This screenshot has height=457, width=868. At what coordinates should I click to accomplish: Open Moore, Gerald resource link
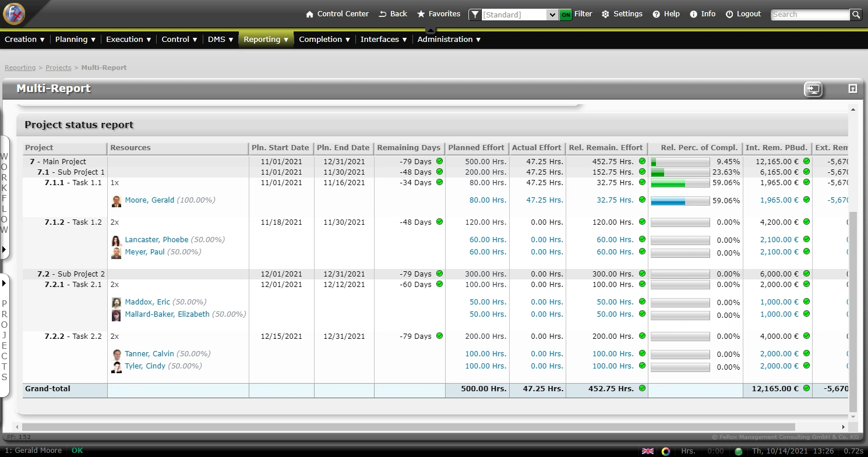point(149,200)
